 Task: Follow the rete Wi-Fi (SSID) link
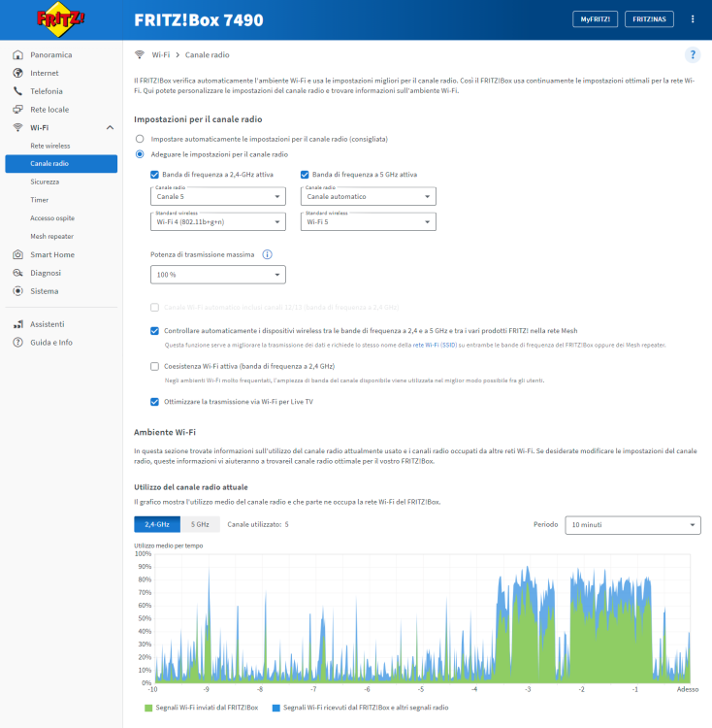(x=435, y=345)
